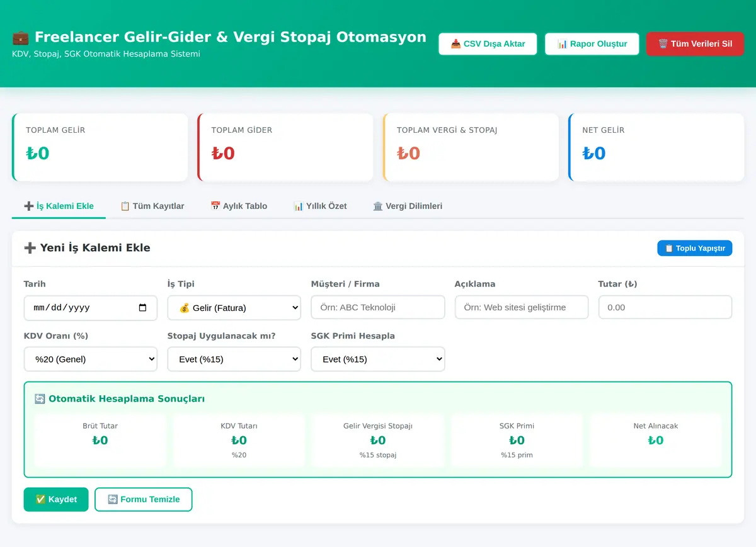Click the SGK Primi result box
This screenshot has width=756, height=547.
click(517, 440)
